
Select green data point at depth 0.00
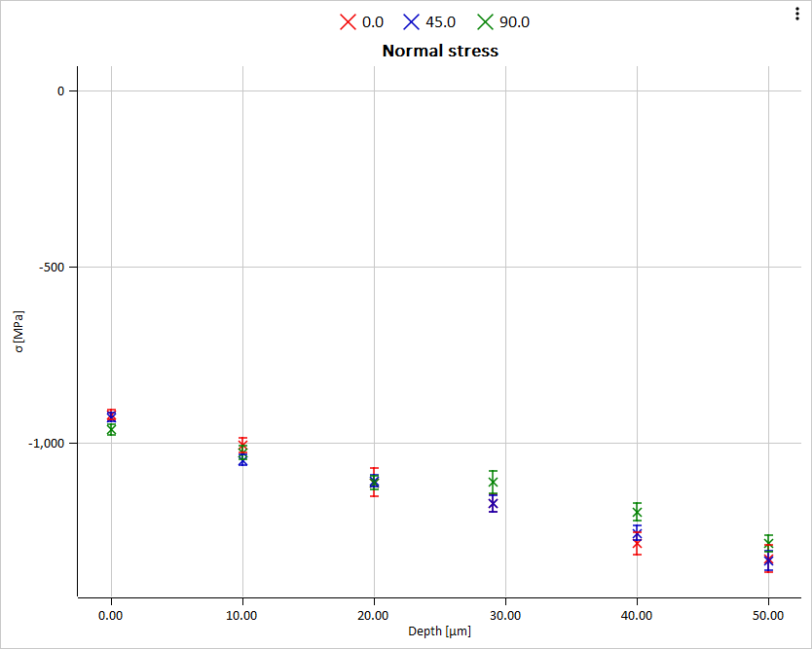[x=112, y=429]
